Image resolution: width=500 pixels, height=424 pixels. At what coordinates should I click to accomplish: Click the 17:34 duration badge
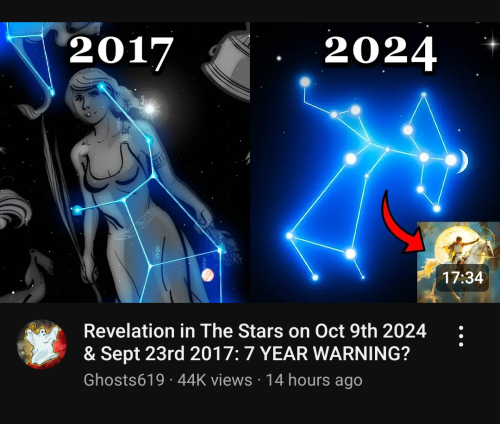[x=463, y=278]
